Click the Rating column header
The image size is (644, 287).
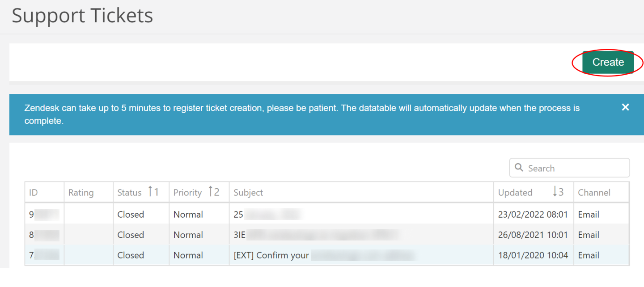click(81, 193)
